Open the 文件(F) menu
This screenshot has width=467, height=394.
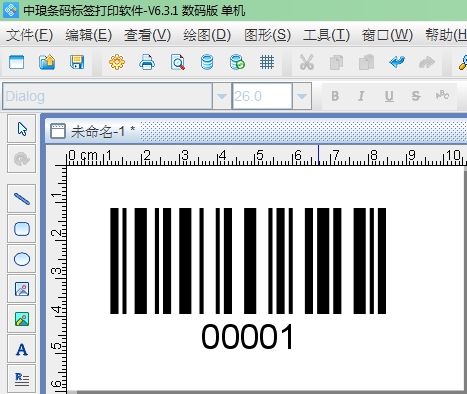(30, 35)
